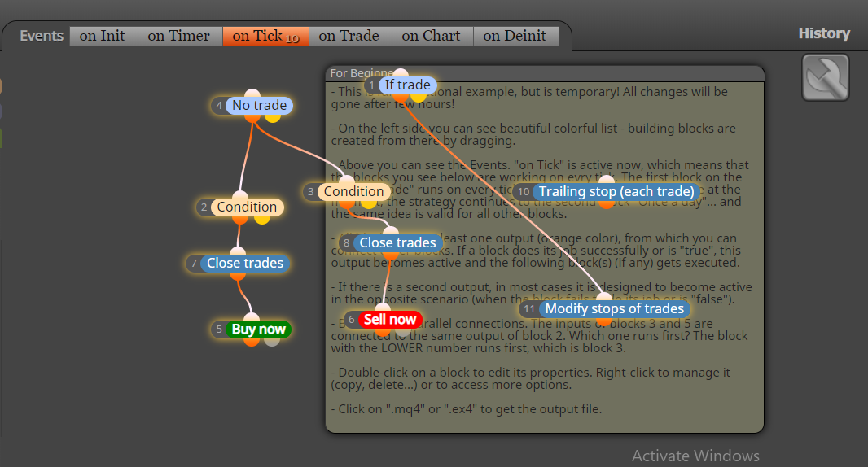Click the gray output of Buy now block
The width and height of the screenshot is (868, 467).
click(x=272, y=341)
